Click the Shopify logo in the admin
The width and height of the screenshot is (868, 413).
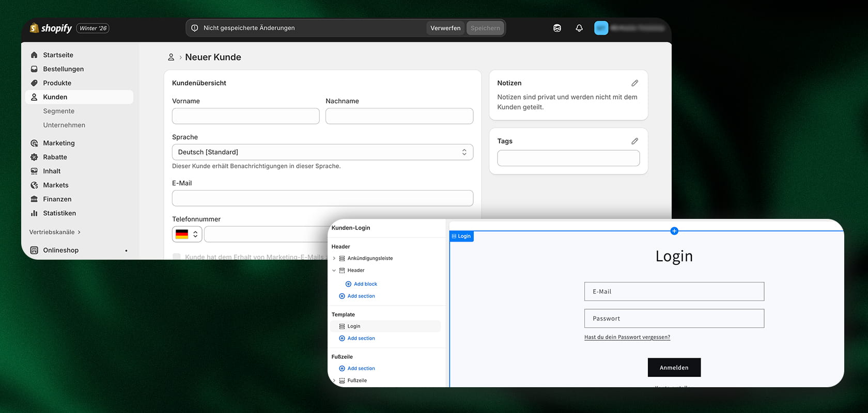tap(51, 28)
